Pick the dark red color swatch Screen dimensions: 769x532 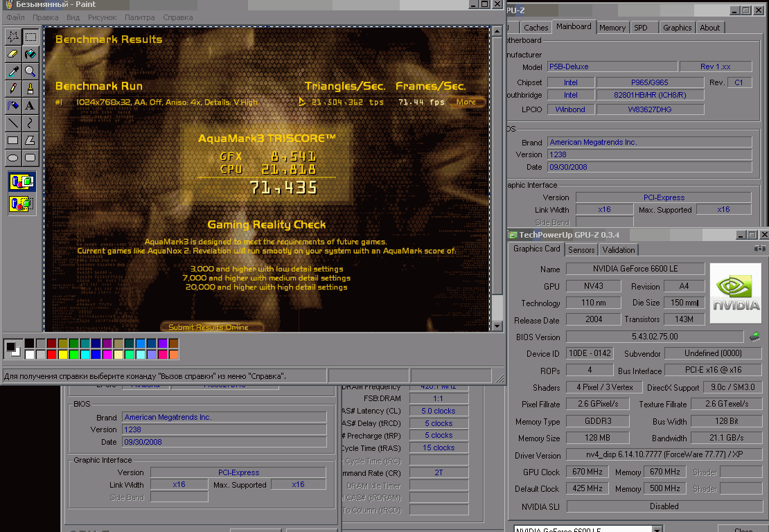51,343
